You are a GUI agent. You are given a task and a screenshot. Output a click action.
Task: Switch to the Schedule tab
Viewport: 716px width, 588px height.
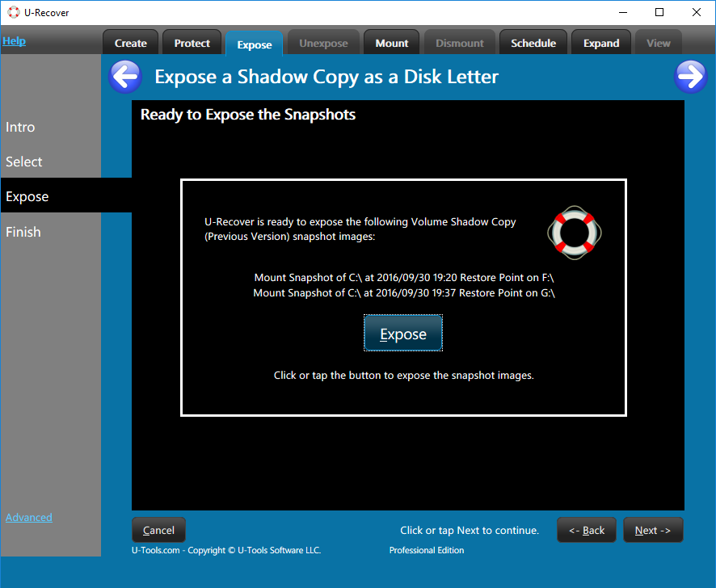(533, 43)
